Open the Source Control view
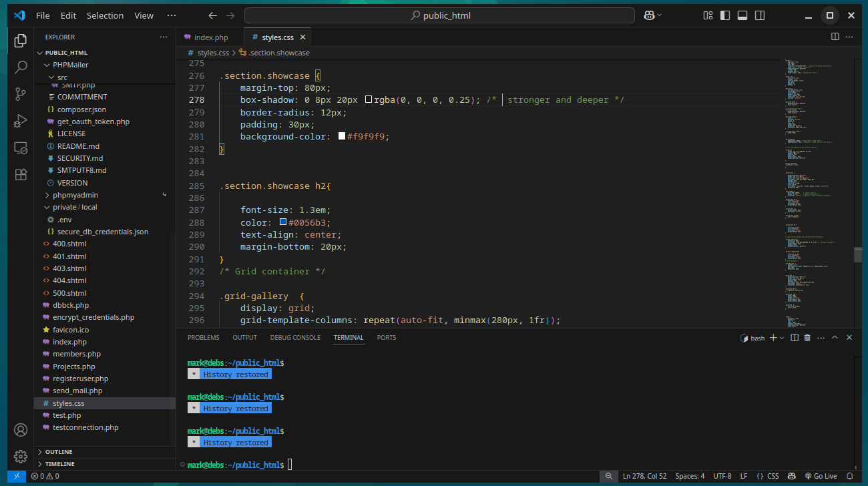 21,94
